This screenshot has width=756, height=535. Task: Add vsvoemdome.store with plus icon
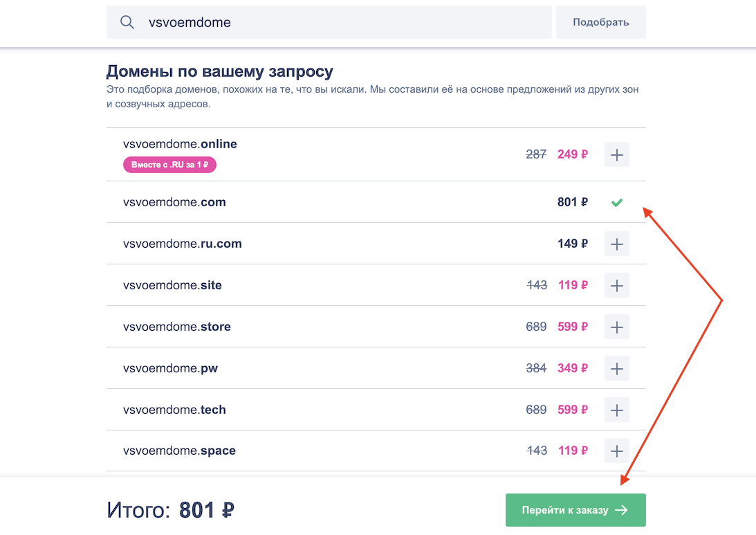[x=617, y=327]
